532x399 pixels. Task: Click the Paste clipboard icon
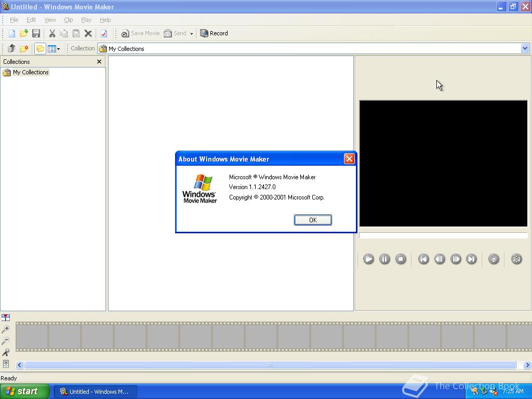(x=76, y=33)
